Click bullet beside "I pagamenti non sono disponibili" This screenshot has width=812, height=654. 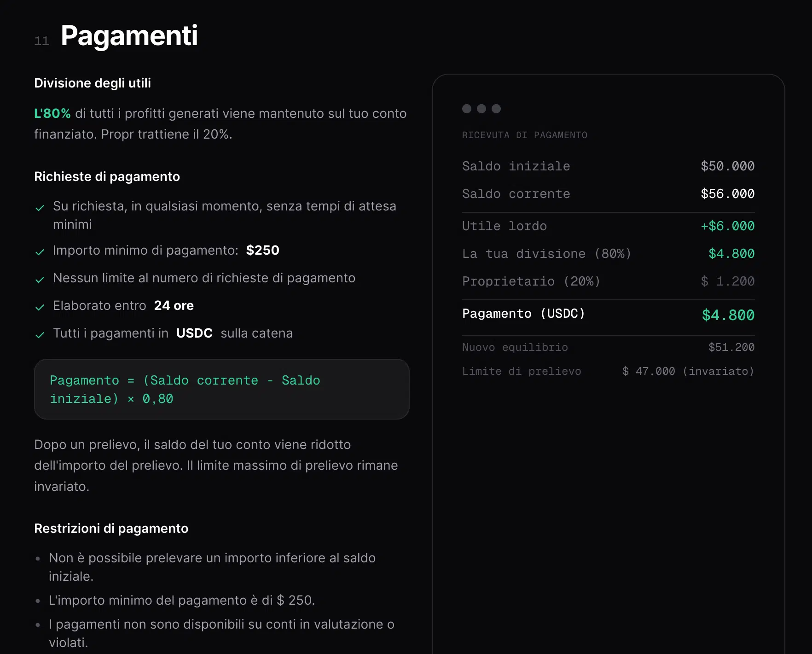point(38,625)
